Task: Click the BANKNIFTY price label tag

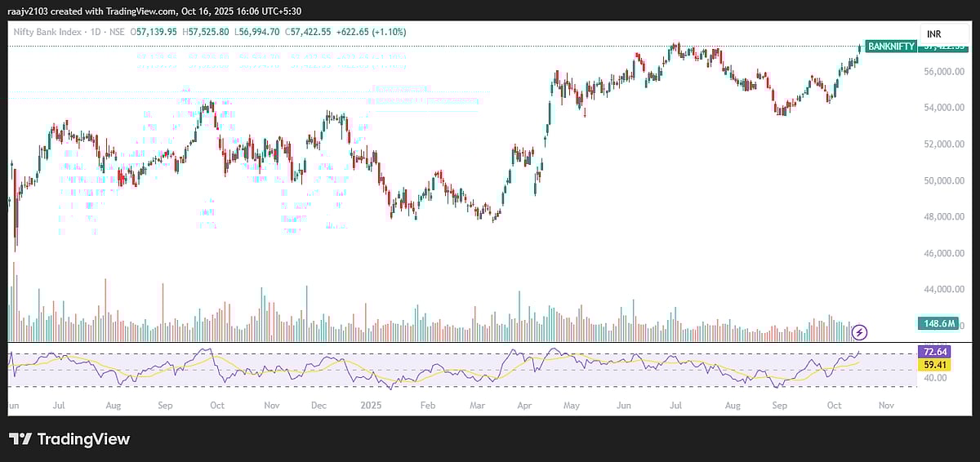Action: (890, 47)
